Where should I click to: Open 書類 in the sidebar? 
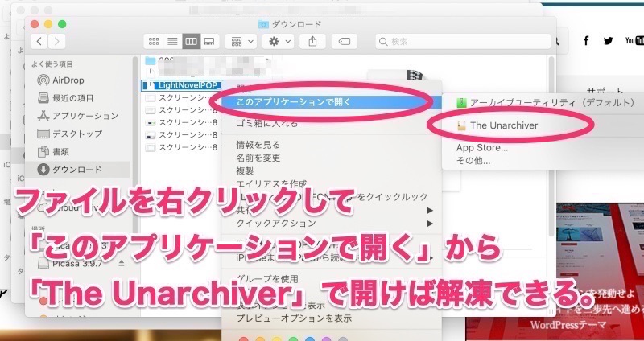53,152
